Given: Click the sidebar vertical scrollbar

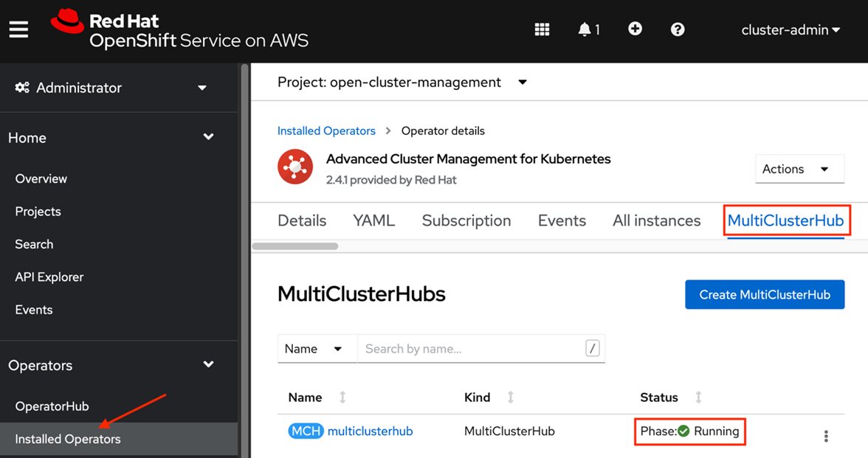Looking at the screenshot, I should [x=245, y=260].
